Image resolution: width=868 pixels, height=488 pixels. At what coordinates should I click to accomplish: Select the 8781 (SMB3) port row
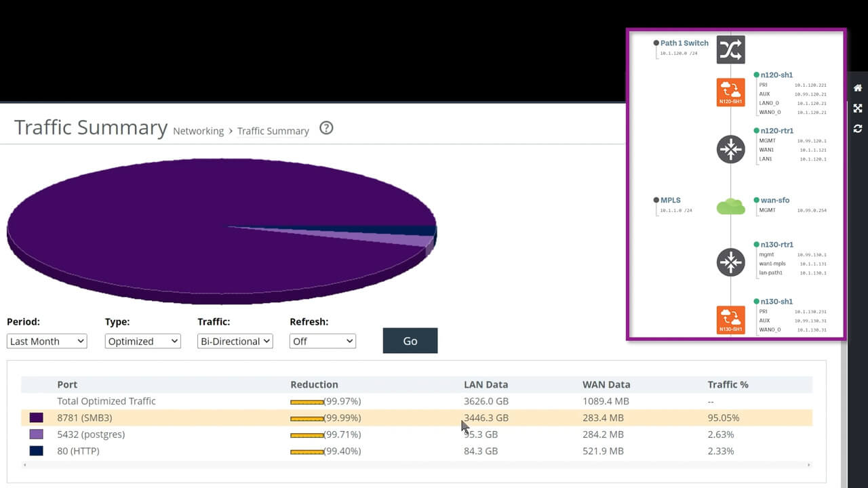(x=416, y=418)
